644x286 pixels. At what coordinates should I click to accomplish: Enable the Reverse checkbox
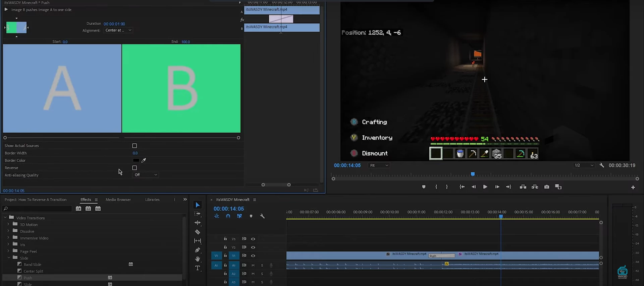tap(135, 168)
